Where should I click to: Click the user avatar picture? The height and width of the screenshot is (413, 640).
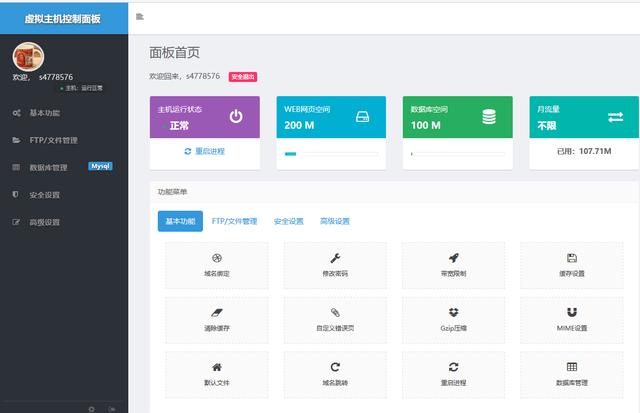tap(28, 57)
